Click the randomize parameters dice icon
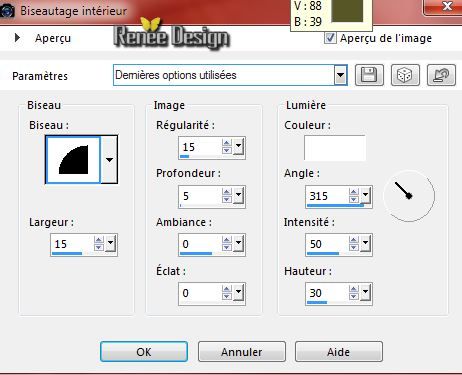Image resolution: width=462 pixels, height=375 pixels. (405, 75)
